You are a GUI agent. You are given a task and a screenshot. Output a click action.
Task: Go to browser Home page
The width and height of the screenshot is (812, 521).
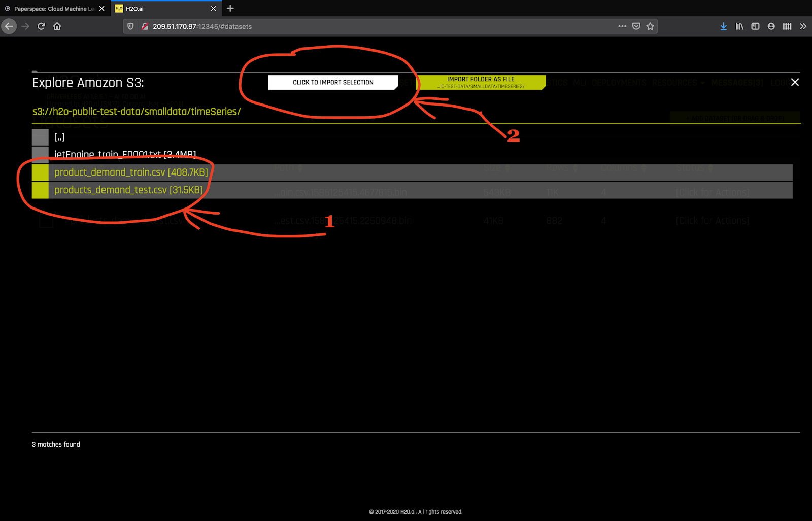click(x=57, y=26)
